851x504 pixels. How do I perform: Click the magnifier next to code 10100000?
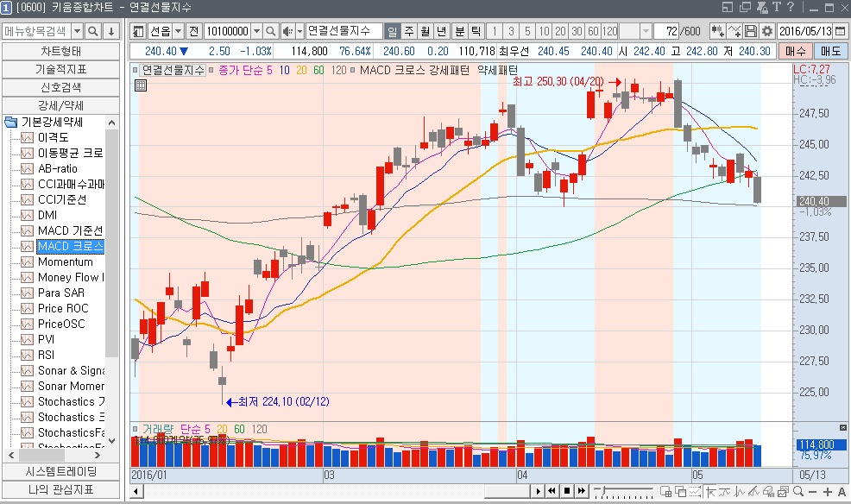point(272,31)
